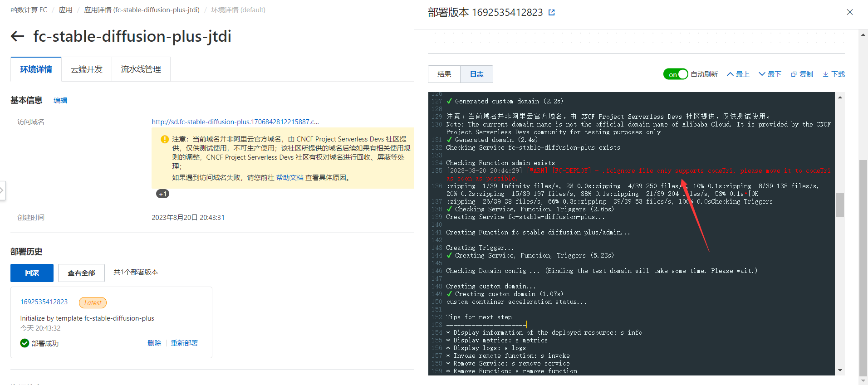Click the 查看全部 button
The image size is (868, 385).
pyautogui.click(x=81, y=273)
